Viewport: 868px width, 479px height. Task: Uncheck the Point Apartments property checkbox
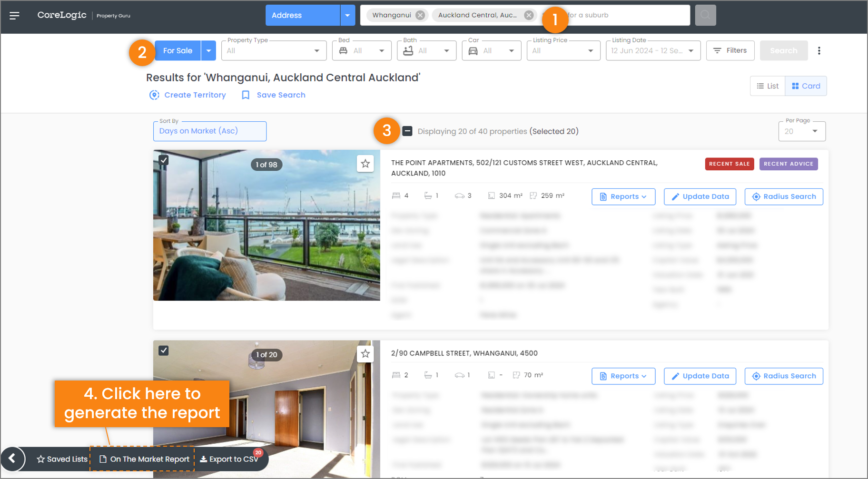pyautogui.click(x=164, y=160)
